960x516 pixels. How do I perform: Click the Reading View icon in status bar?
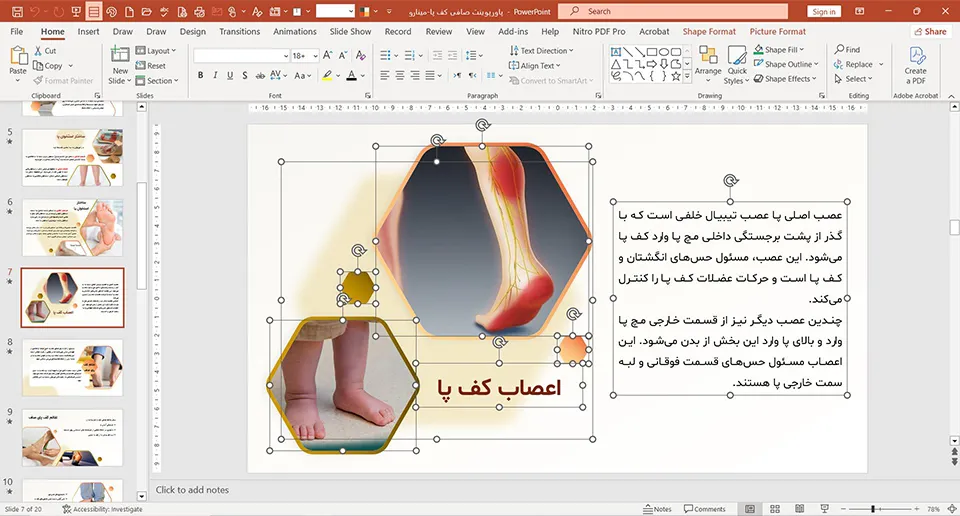(x=800, y=509)
